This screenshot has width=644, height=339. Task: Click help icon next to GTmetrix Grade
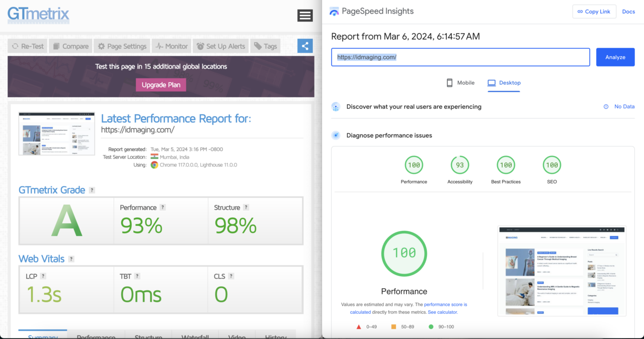click(92, 190)
